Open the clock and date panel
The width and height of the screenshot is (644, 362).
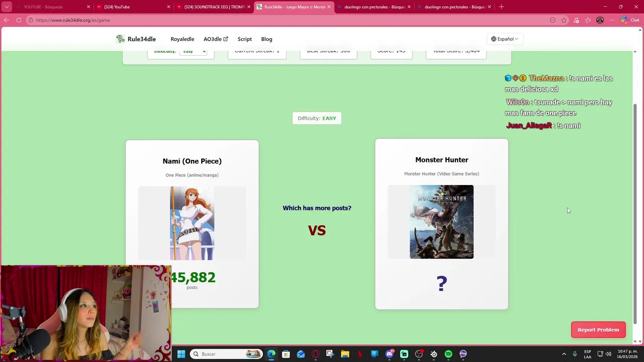627,354
